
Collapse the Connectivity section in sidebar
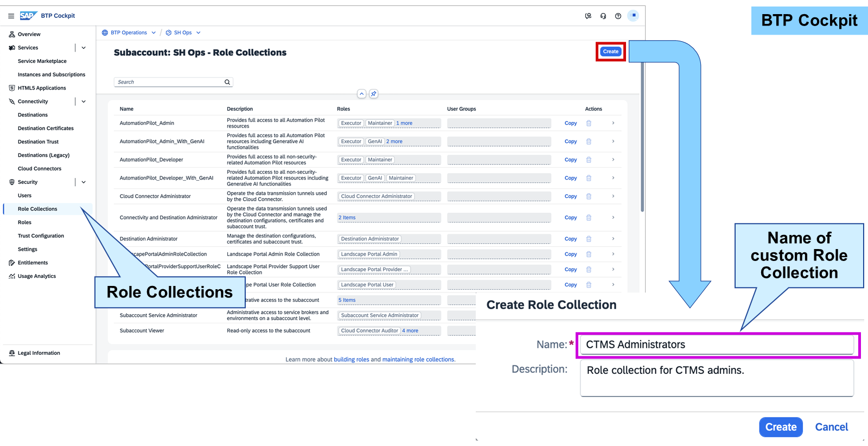click(x=84, y=101)
